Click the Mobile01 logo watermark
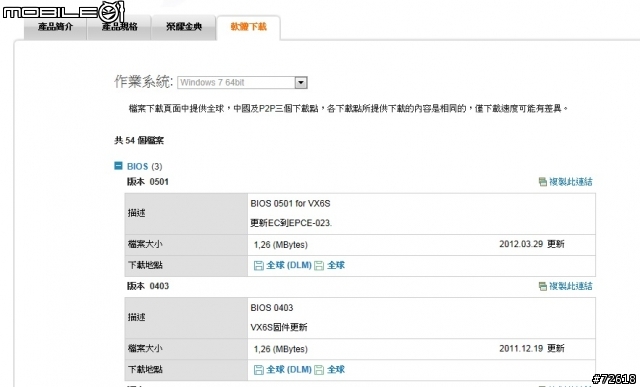640x387 pixels. 63,12
